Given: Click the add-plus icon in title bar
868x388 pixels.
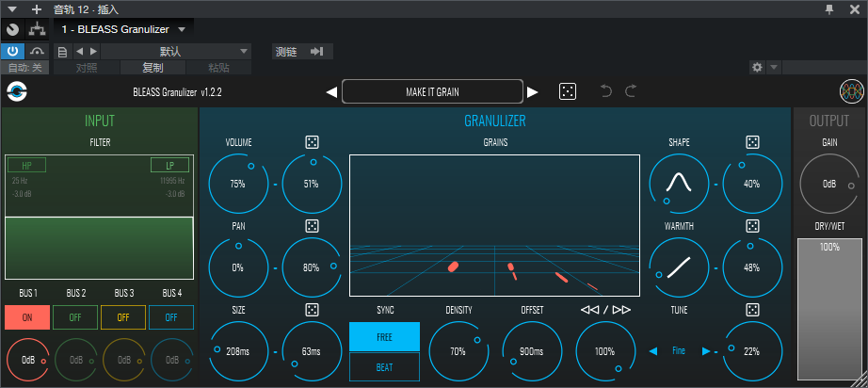Looking at the screenshot, I should (x=37, y=9).
